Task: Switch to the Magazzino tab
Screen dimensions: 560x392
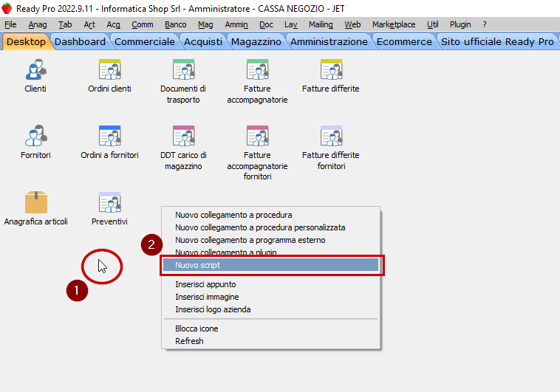Action: [x=256, y=41]
